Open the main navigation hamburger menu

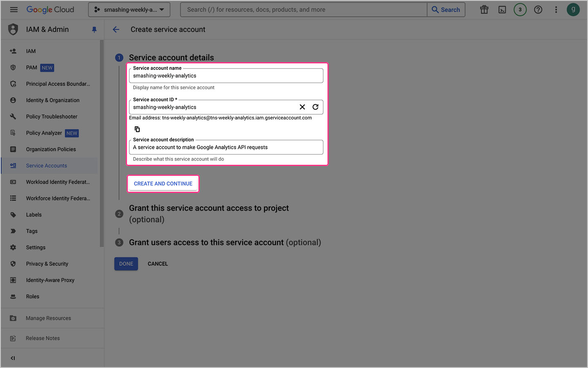coord(13,9)
